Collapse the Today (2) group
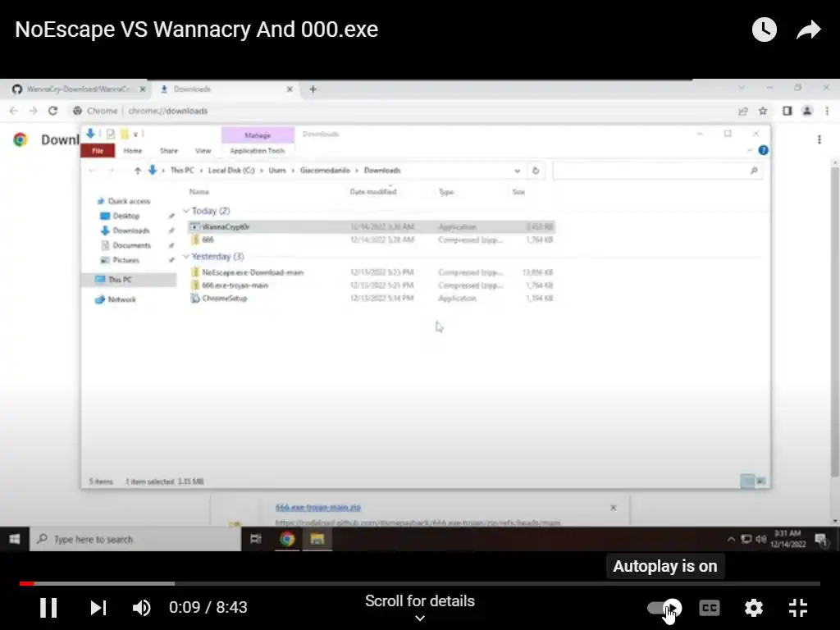Viewport: 840px width, 630px height. tap(186, 211)
